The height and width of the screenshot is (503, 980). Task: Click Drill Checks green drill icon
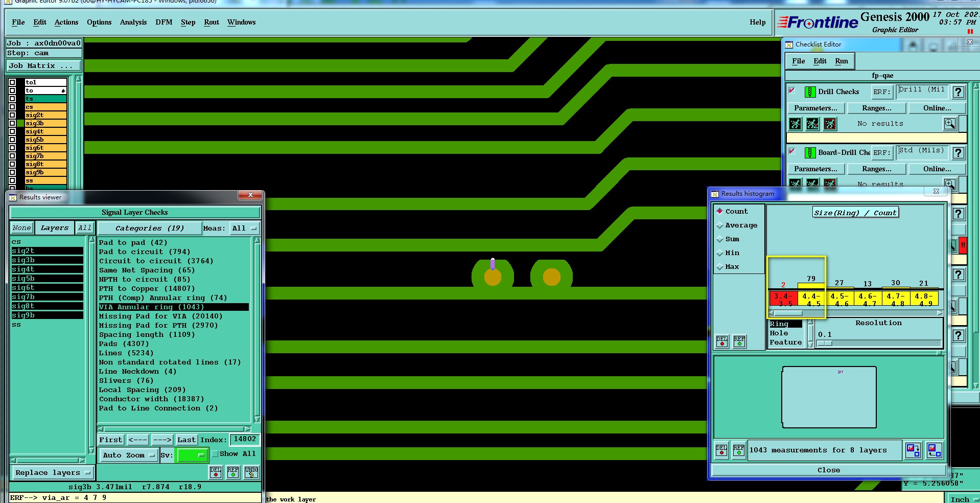click(810, 92)
